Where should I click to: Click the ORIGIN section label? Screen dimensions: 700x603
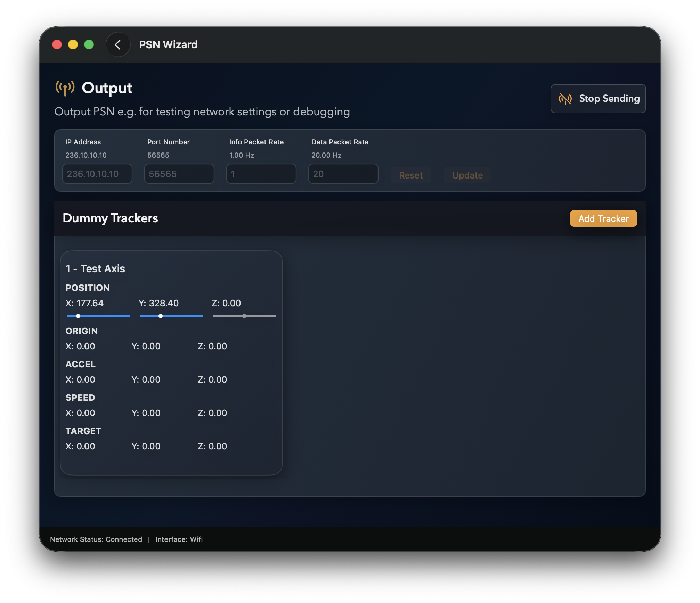82,331
